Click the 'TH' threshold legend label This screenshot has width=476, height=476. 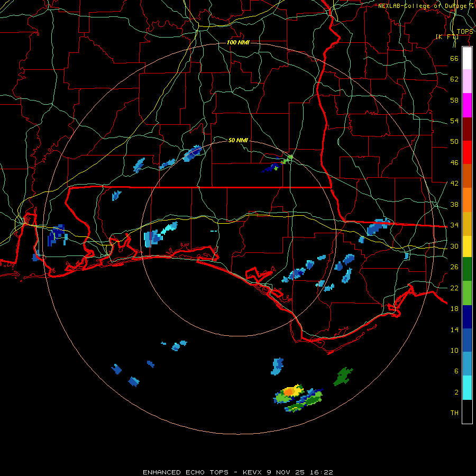454,413
